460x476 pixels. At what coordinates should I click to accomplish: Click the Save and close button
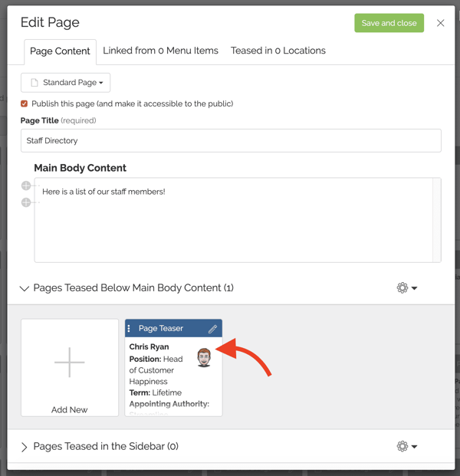(x=389, y=23)
